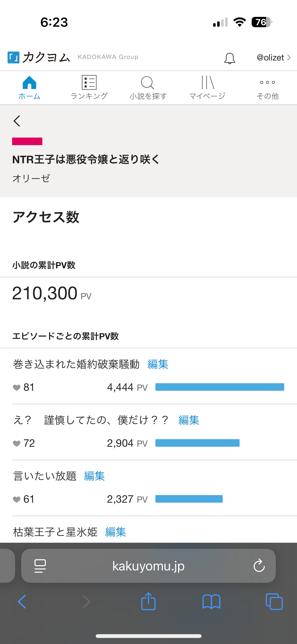Viewport: 297px width, 644px height.
Task: Click 編集 next to 言いたい放題
Action: tap(94, 476)
